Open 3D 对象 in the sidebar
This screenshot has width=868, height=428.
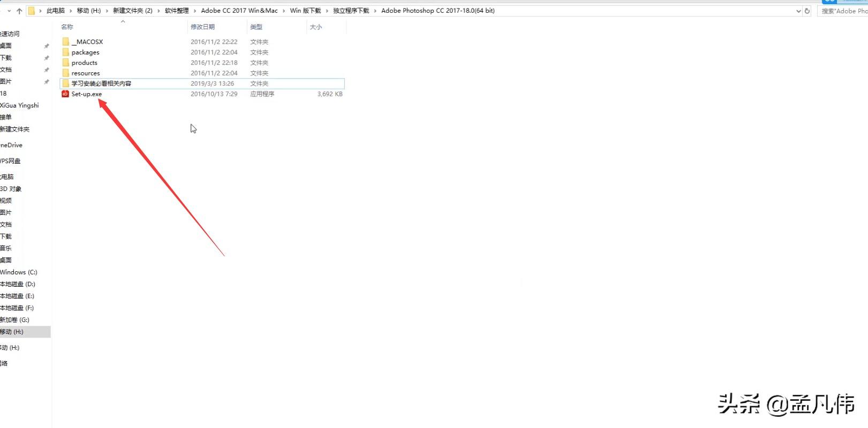click(11, 189)
